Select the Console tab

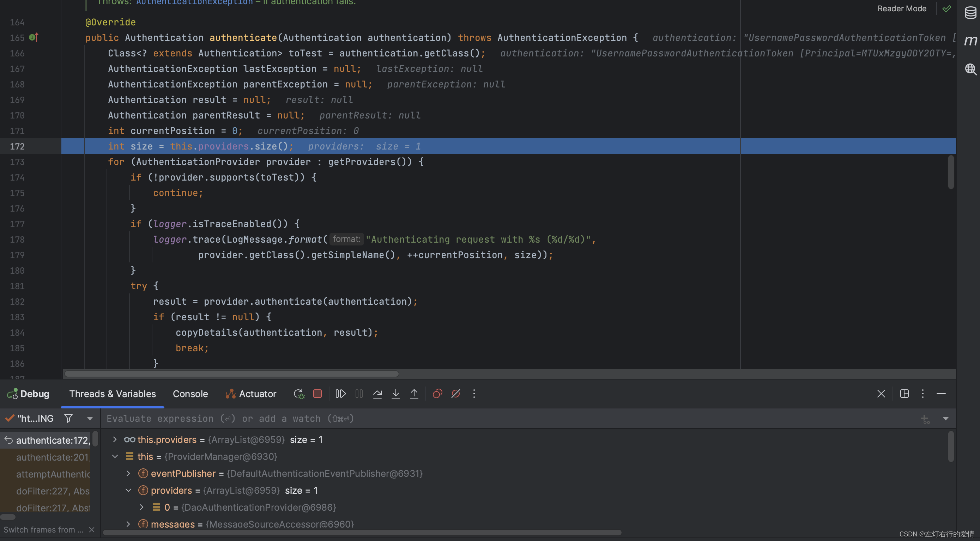pos(190,394)
